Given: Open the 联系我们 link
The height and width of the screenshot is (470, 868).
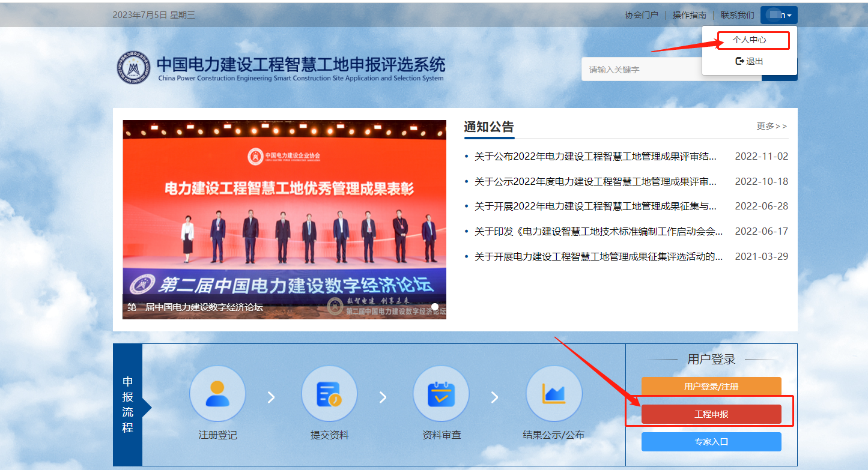Looking at the screenshot, I should (x=737, y=15).
